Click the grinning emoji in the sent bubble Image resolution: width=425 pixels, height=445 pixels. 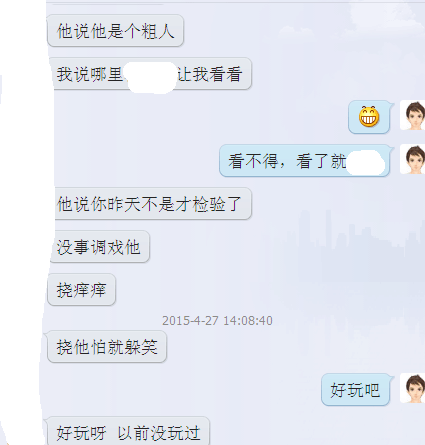369,117
